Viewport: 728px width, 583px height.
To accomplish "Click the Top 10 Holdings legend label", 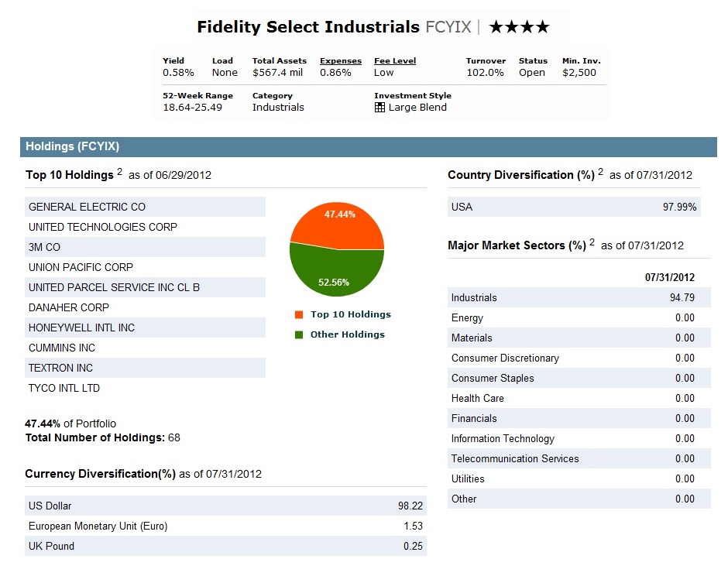I will pos(351,314).
